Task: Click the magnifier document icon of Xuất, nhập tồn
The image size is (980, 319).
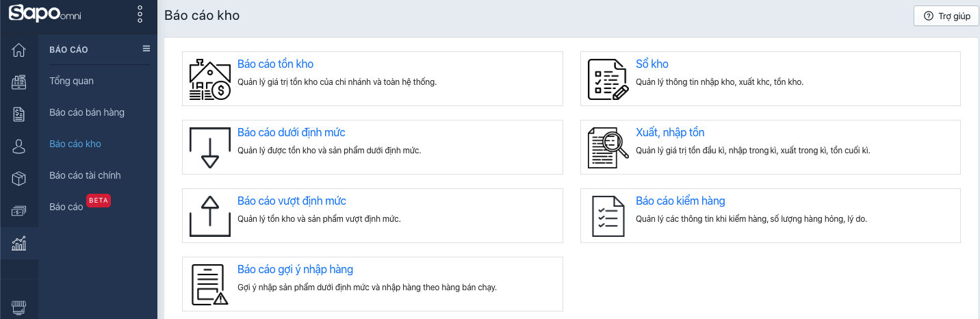Action: 608,147
